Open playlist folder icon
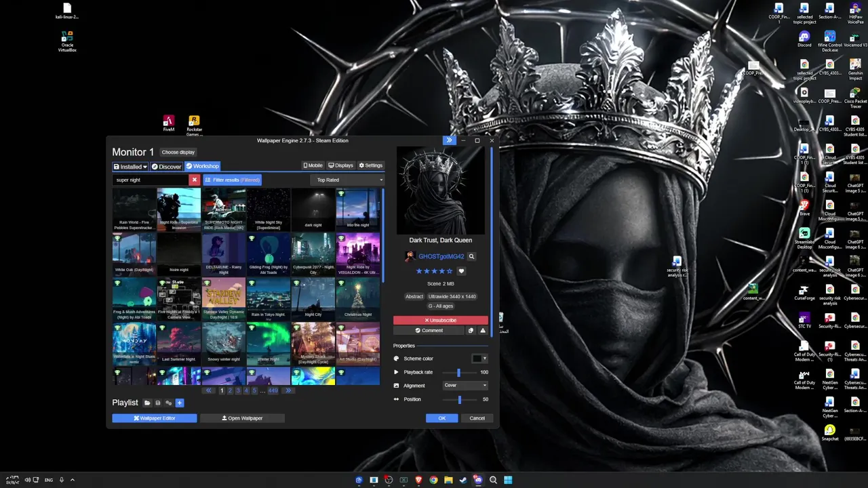Viewport: 868px width, 488px height. click(x=147, y=403)
